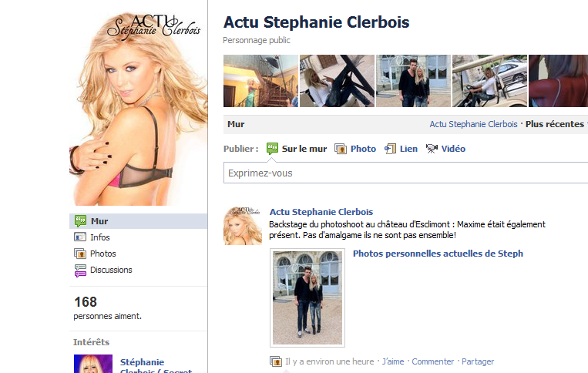
Task: Click the Personnage public category text
Action: pos(257,40)
